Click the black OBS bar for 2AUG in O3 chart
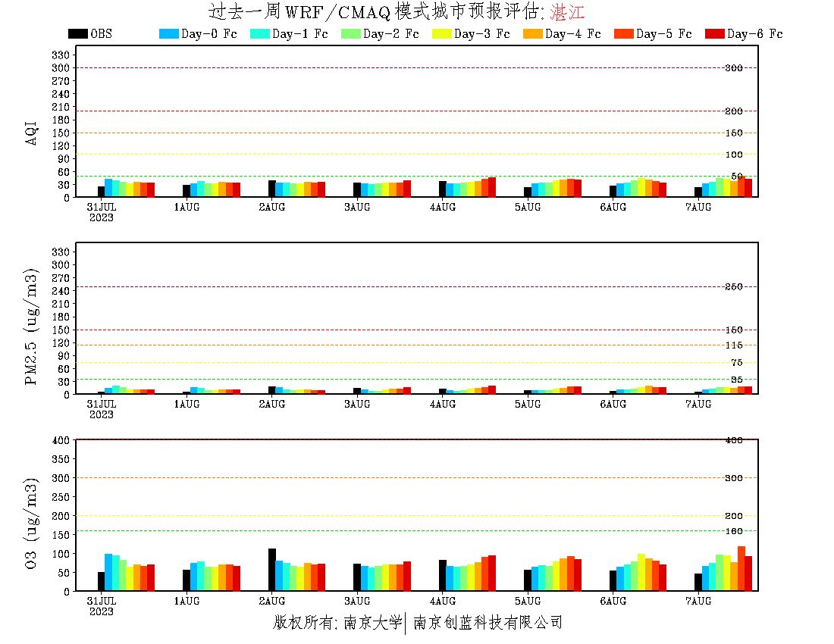Image resolution: width=834 pixels, height=644 pixels. click(271, 570)
